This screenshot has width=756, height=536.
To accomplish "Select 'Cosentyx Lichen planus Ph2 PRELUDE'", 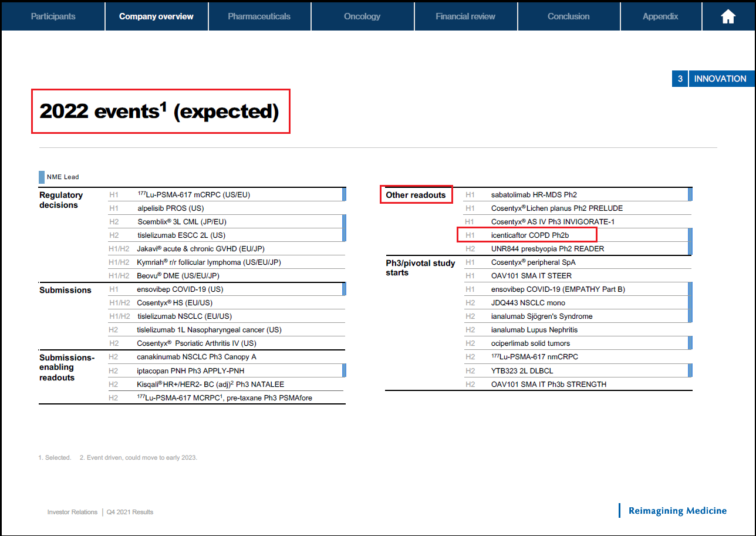I will coord(578,208).
